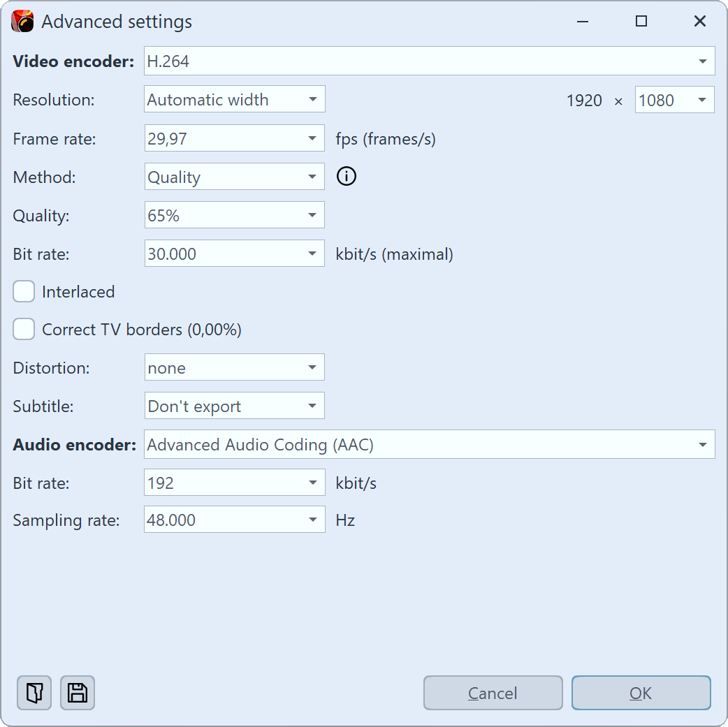
Task: Click the application icon in the title bar
Action: pyautogui.click(x=21, y=21)
